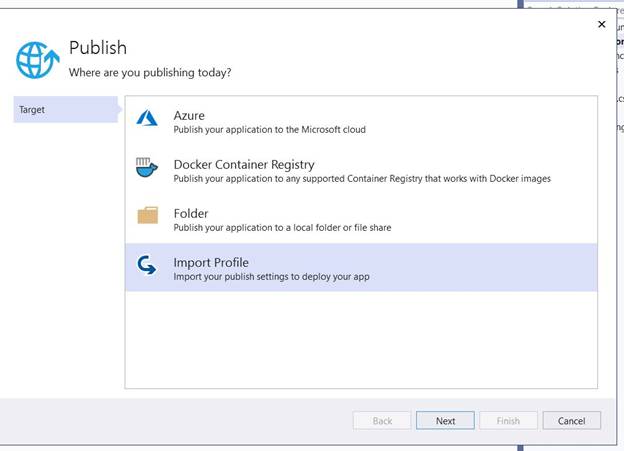624x451 pixels.
Task: Click the Publish globe icon
Action: [37, 60]
